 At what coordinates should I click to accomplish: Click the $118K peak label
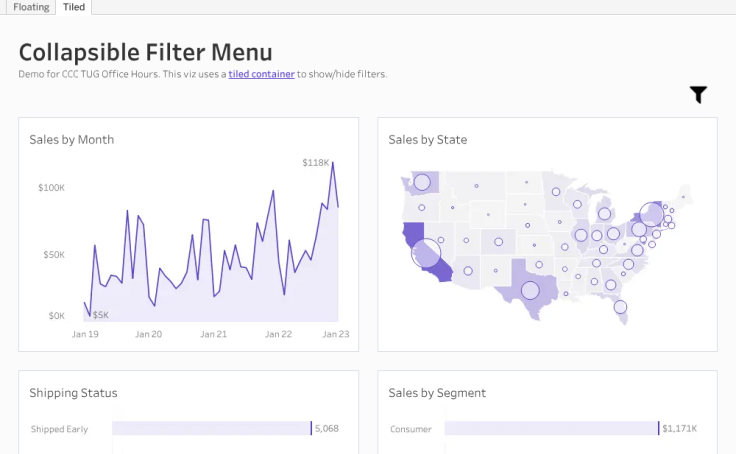point(315,163)
